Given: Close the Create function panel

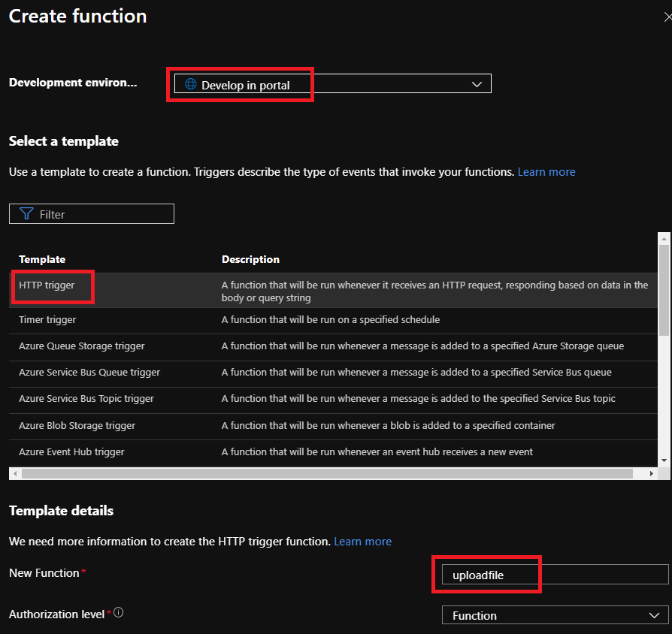Looking at the screenshot, I should point(667,17).
